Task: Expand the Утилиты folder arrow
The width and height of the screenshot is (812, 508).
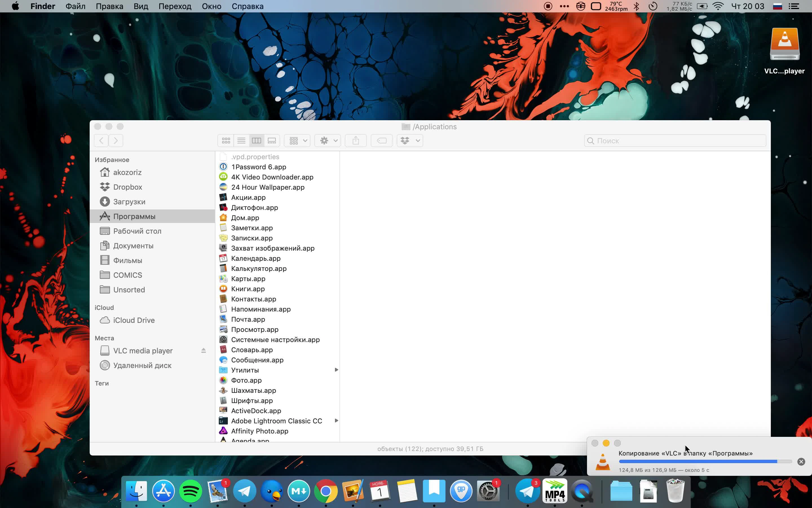Action: point(336,370)
